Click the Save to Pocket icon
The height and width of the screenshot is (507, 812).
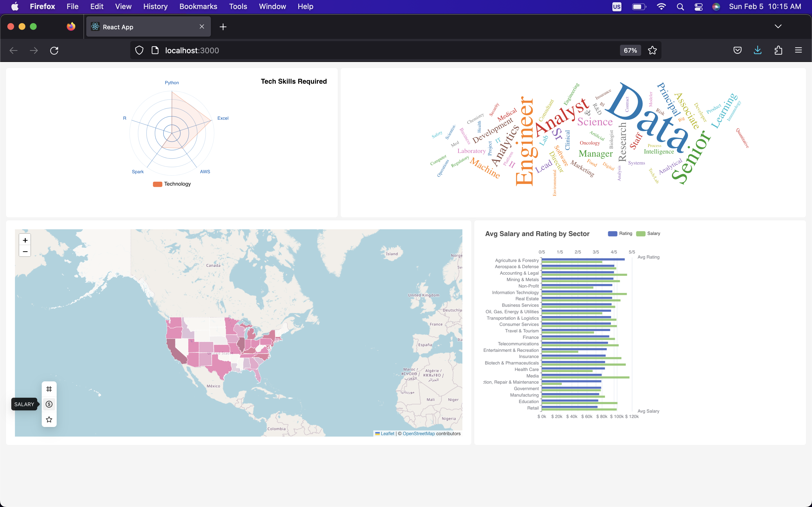pos(737,50)
